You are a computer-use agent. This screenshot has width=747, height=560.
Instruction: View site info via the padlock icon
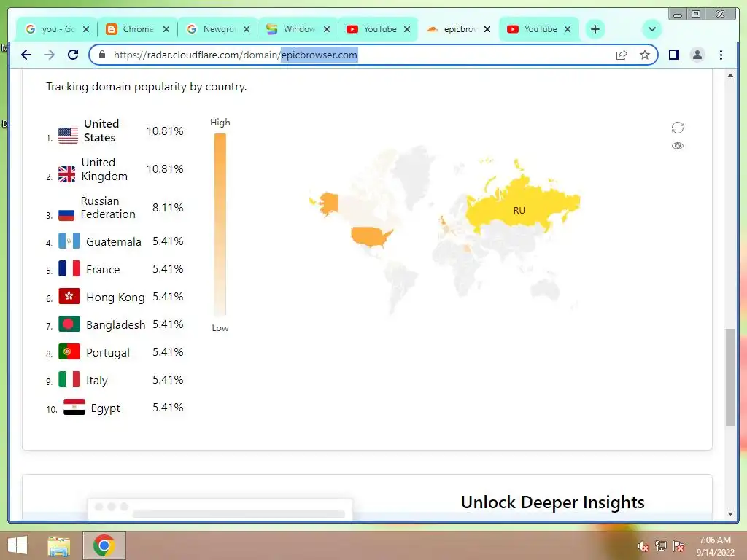tap(101, 55)
